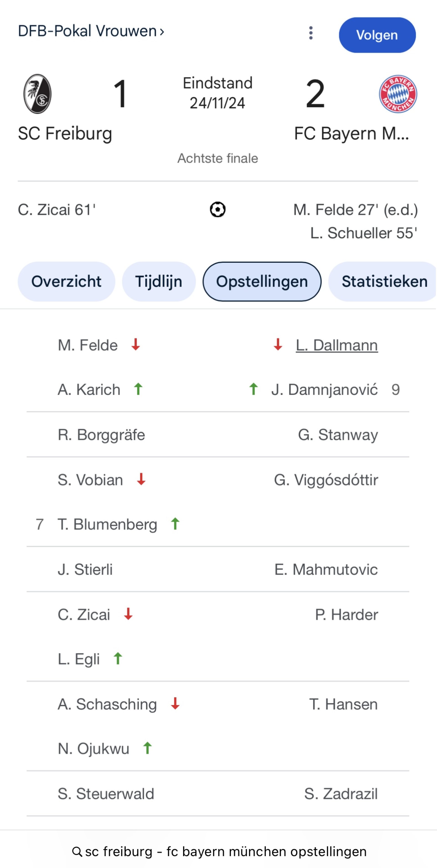The height and width of the screenshot is (868, 437).
Task: Tap the FC Bayern München crest
Action: pos(398,94)
